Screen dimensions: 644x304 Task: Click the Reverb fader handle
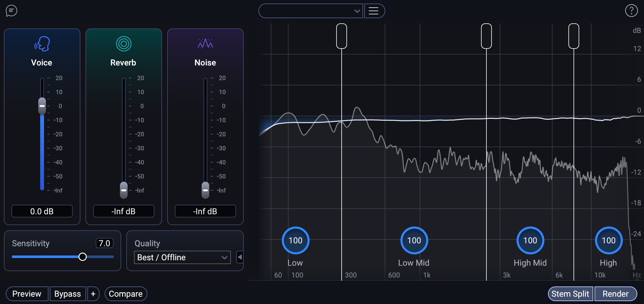click(124, 190)
